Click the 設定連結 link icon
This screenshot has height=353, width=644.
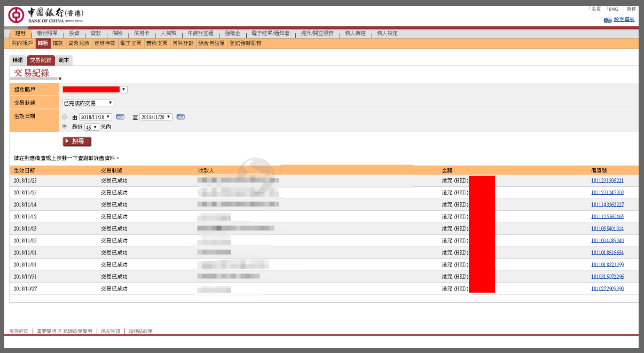pyautogui.click(x=608, y=20)
